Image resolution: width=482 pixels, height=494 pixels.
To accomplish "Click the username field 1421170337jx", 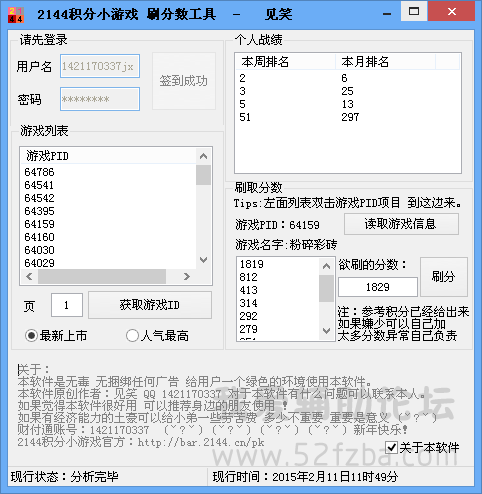I will (100, 66).
